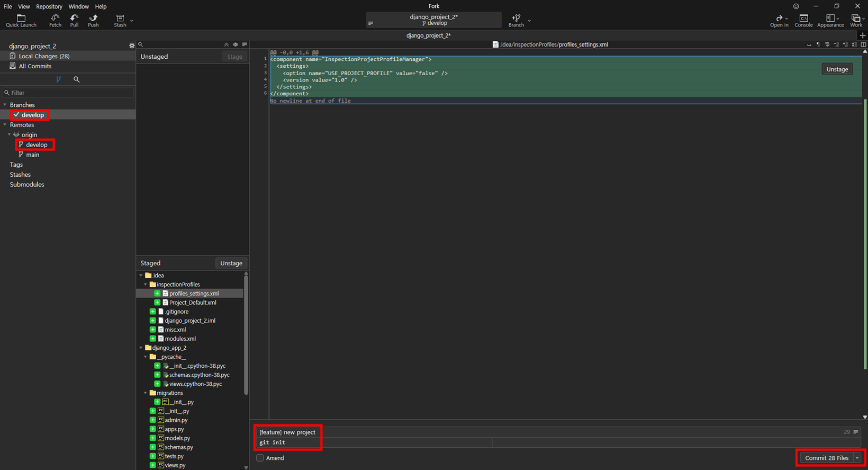This screenshot has height=470, width=868.
Task: Collapse the __pycache__ folder
Action: pos(146,357)
